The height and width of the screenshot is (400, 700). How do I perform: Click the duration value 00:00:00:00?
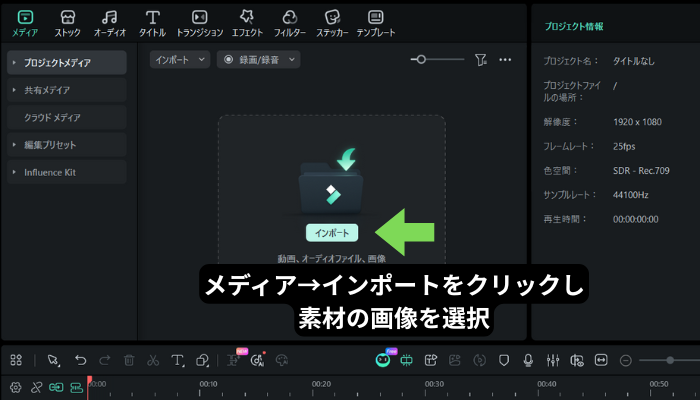point(635,219)
